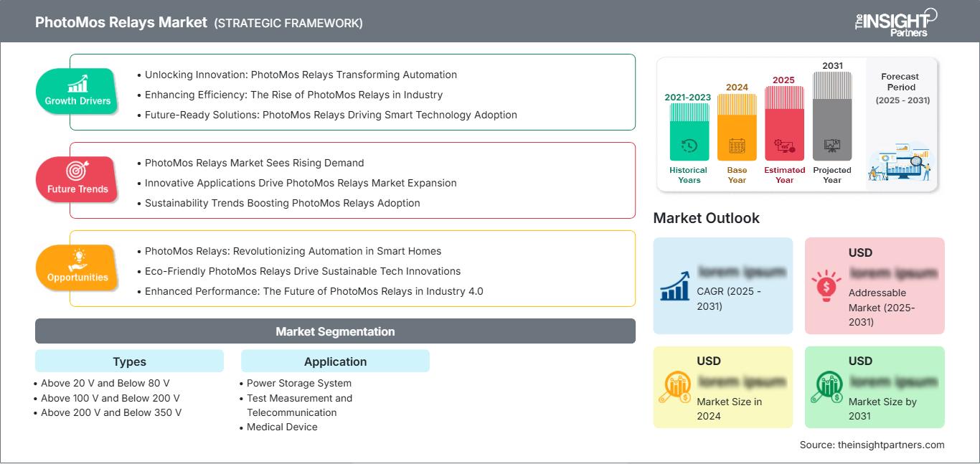Click 'Unlocking Innovation' growth driver line

pyautogui.click(x=301, y=75)
